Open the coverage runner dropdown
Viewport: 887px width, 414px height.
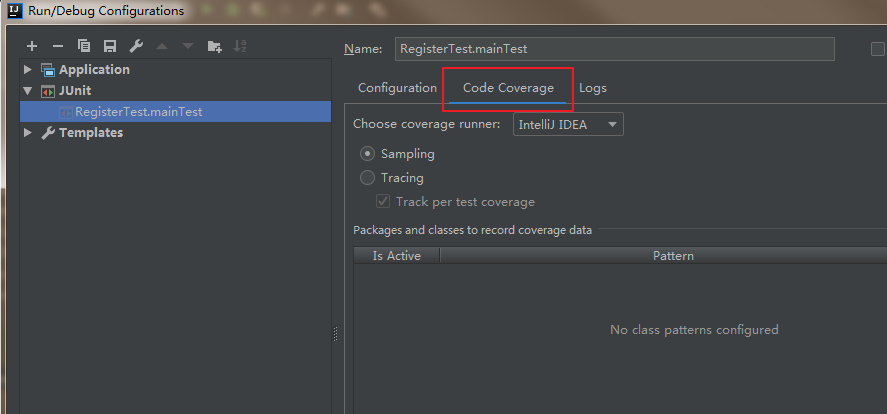point(568,124)
